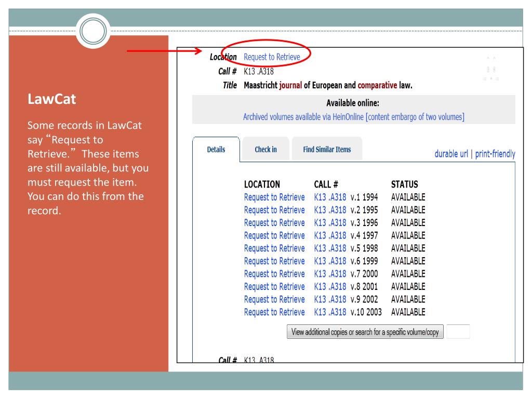Click the Available online: heading

click(x=353, y=103)
